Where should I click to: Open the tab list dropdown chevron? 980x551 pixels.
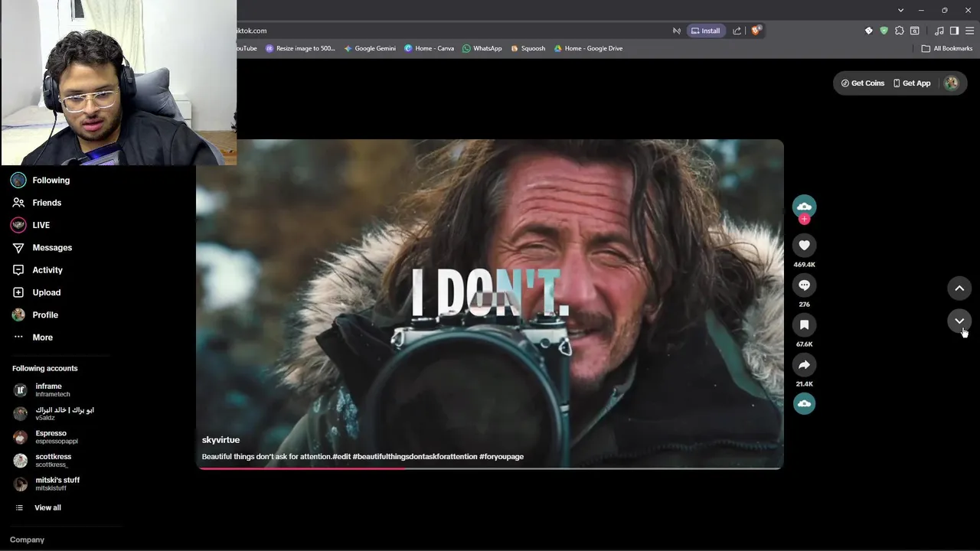(900, 10)
